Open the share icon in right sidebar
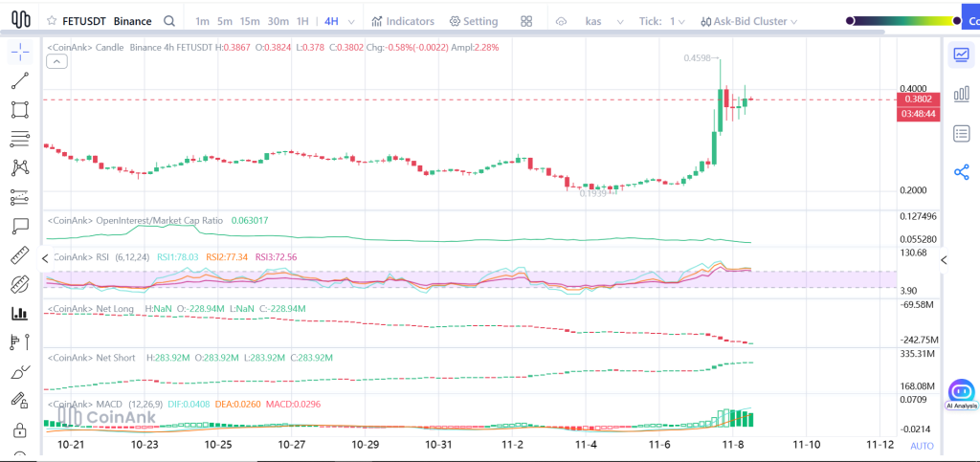Image resolution: width=980 pixels, height=462 pixels. (x=962, y=171)
